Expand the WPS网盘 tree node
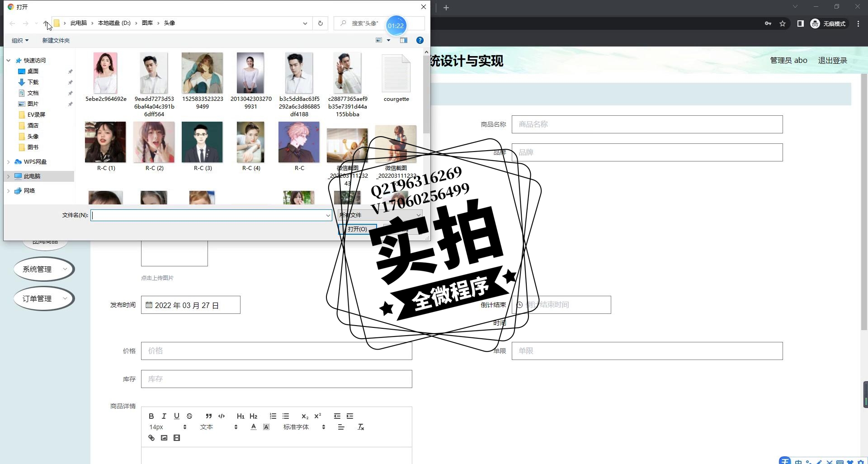 click(x=8, y=161)
